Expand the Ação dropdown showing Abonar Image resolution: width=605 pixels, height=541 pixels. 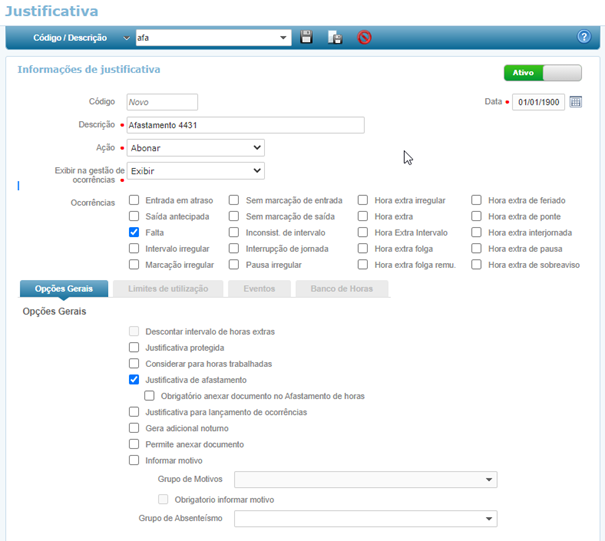click(x=195, y=148)
